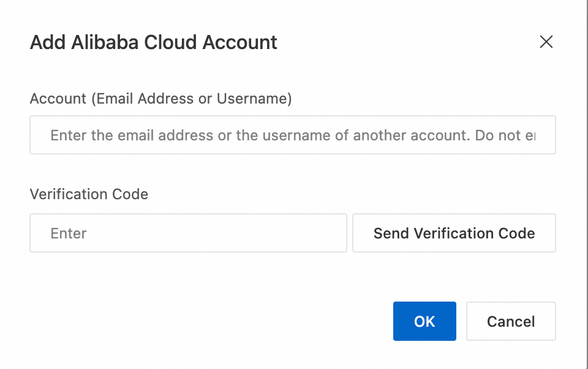Submit the account form via OK
Viewport: 588px width, 369px height.
point(424,321)
